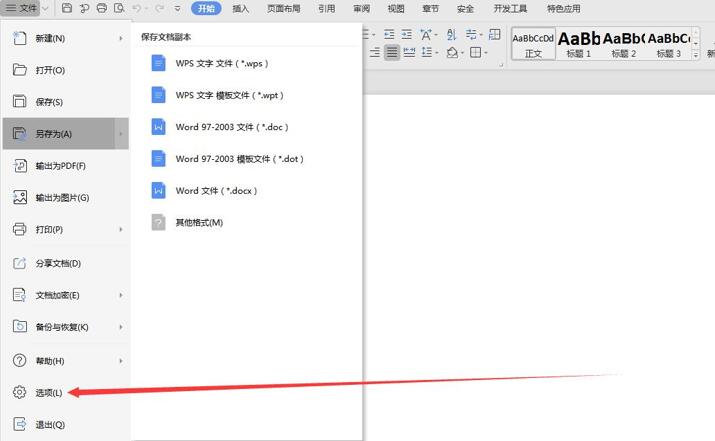This screenshot has height=441, width=715.
Task: Click the Undo arrow icon
Action: click(137, 8)
